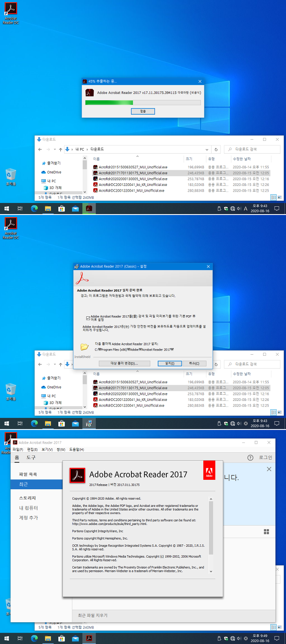286x644 pixels.
Task: Close the blue welcome banner with its X
Action: (x=269, y=469)
